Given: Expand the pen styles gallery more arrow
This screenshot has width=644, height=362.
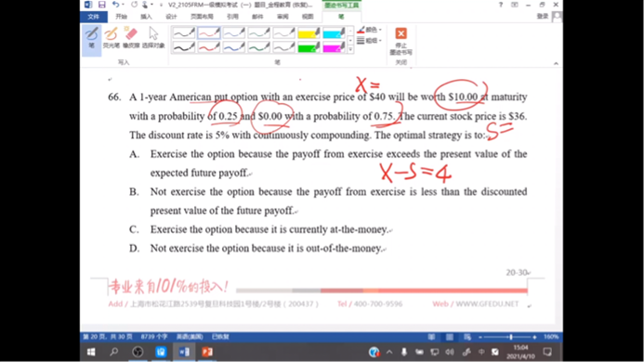Looking at the screenshot, I should [x=350, y=49].
